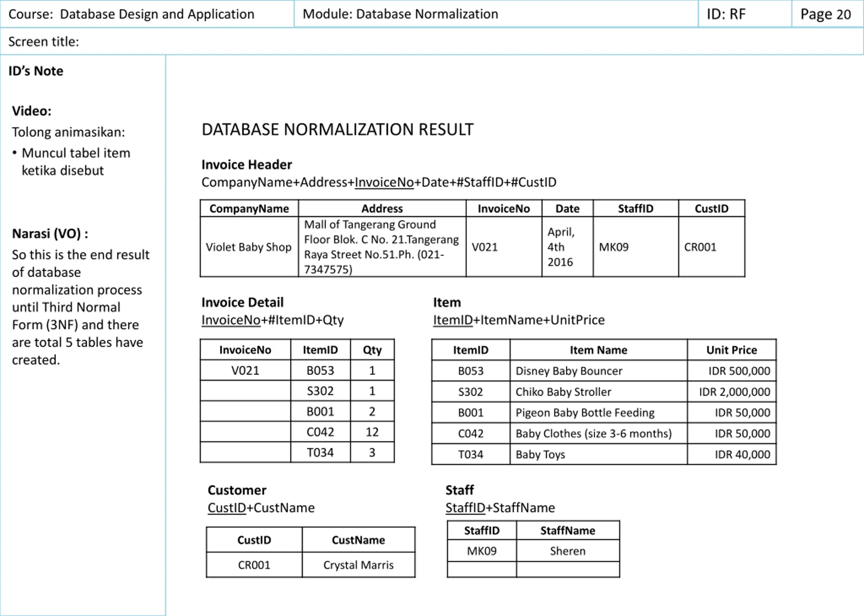Viewport: 864px width, 616px height.
Task: Click the 'DATABASE NORMALIZATION RESULT' title
Action: (x=337, y=129)
